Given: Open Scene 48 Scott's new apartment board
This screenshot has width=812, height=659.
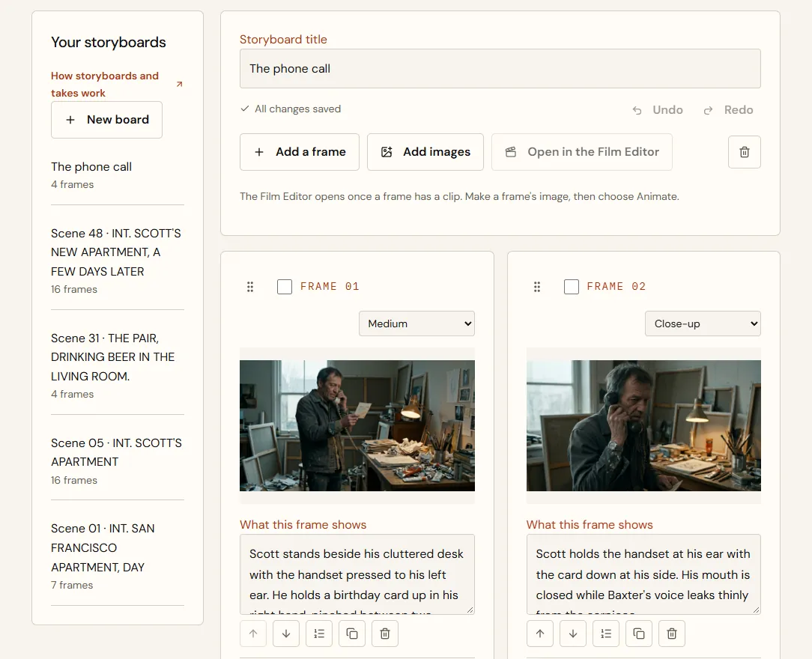Looking at the screenshot, I should [x=118, y=261].
